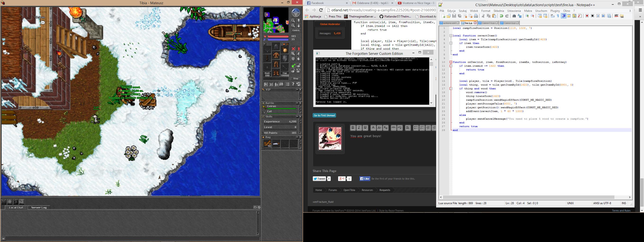
Task: Collapse the revertItem function fold marker
Action: coord(451,36)
